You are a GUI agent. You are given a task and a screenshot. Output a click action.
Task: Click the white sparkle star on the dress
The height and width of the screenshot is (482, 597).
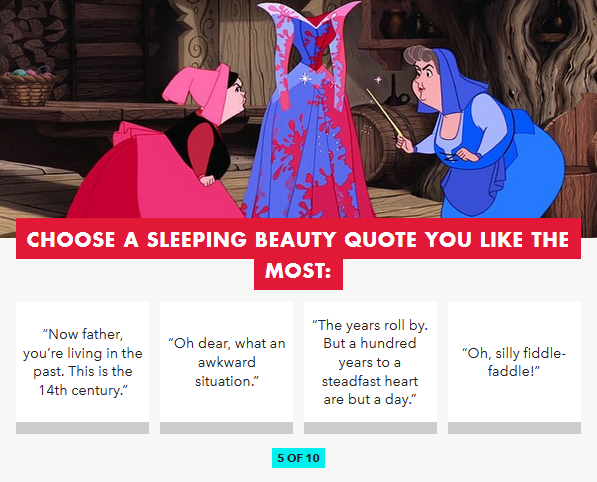point(305,79)
